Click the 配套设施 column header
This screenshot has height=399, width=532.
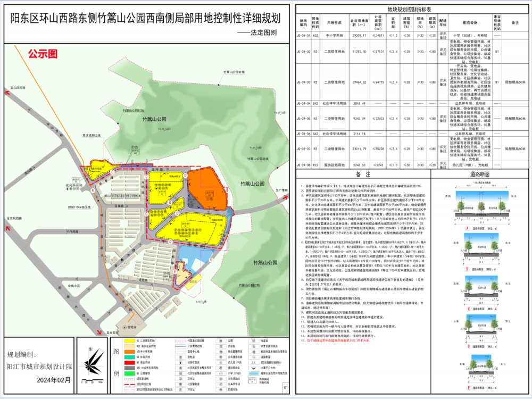[x=470, y=23]
